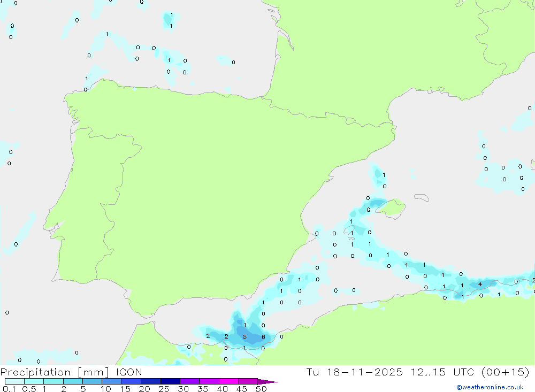535x392 pixels.
Task: Click the '30' legend label
Action: coord(183,389)
